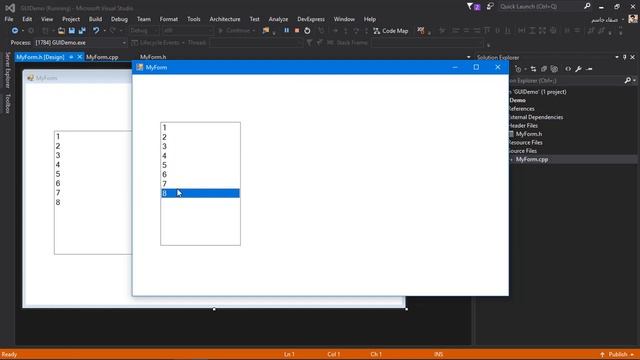Click the Show All Files icon in Solution Explorer
640x360 pixels.
pyautogui.click(x=554, y=69)
